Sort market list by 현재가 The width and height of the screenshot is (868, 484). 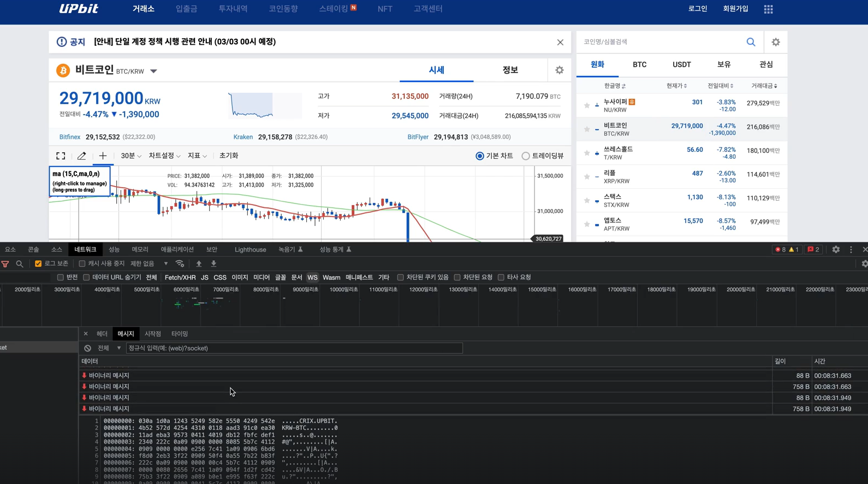coord(676,86)
